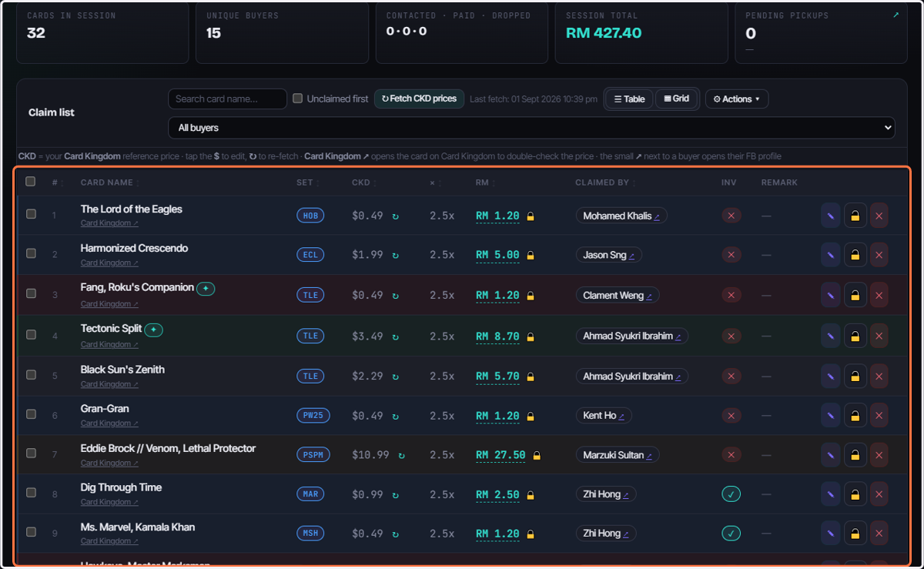Viewport: 924px width, 569px height.
Task: Click foil badge next to Fang, Roku's Companion
Action: pos(206,289)
